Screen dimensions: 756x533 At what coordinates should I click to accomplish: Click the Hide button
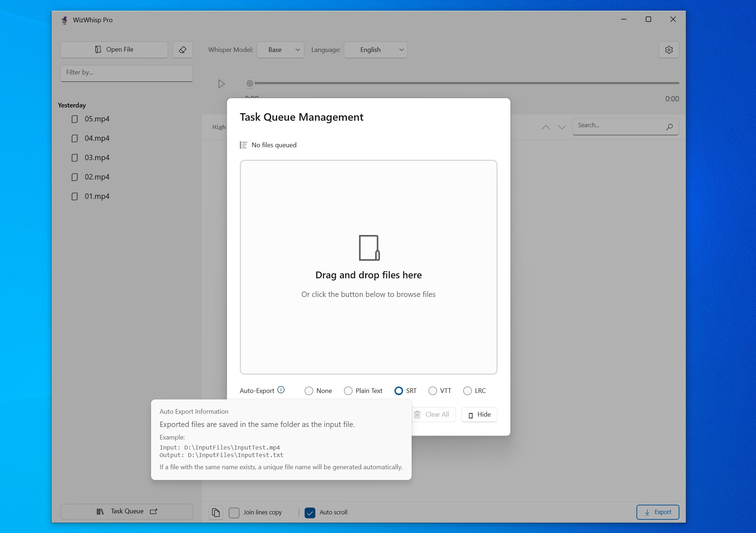pos(479,415)
